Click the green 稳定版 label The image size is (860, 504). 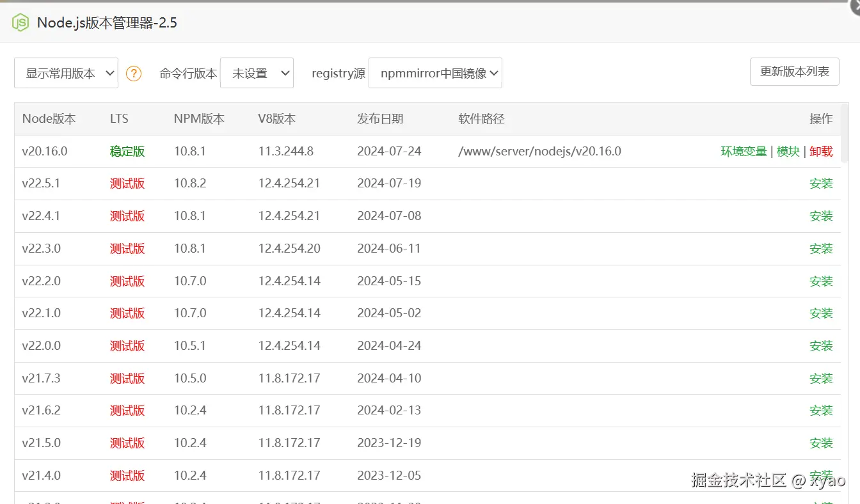pos(127,152)
